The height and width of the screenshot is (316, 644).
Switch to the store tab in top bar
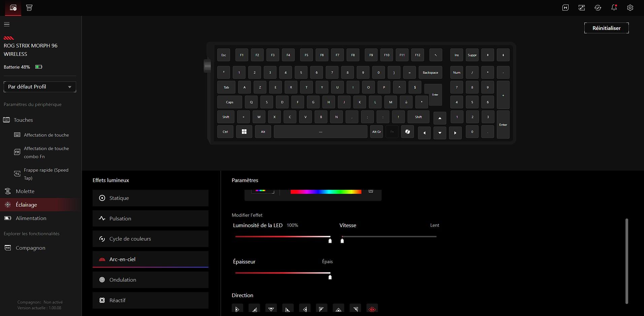click(29, 8)
